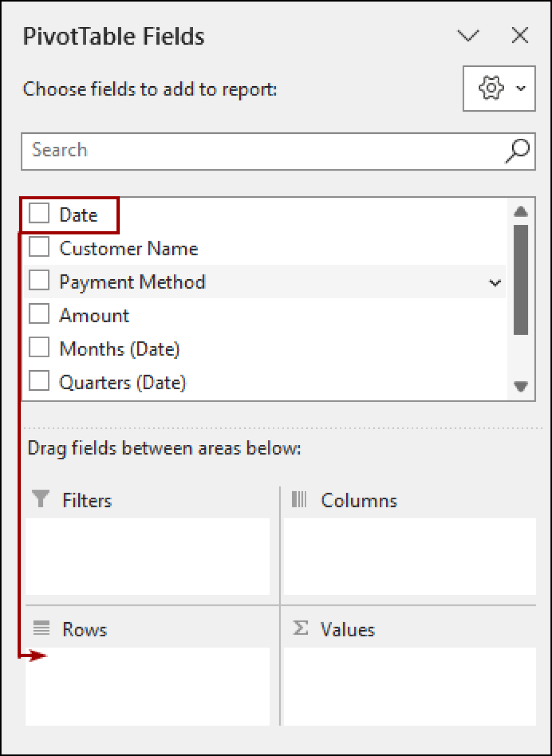Click the PivotTable Fields collapse chevron

(x=469, y=35)
